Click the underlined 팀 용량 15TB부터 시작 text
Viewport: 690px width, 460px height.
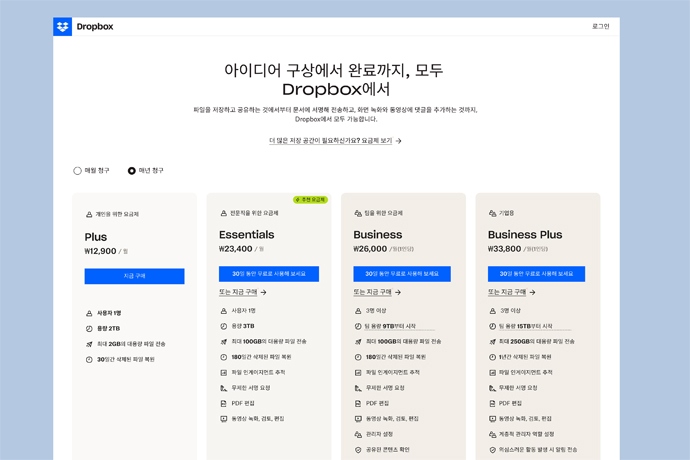(x=533, y=326)
